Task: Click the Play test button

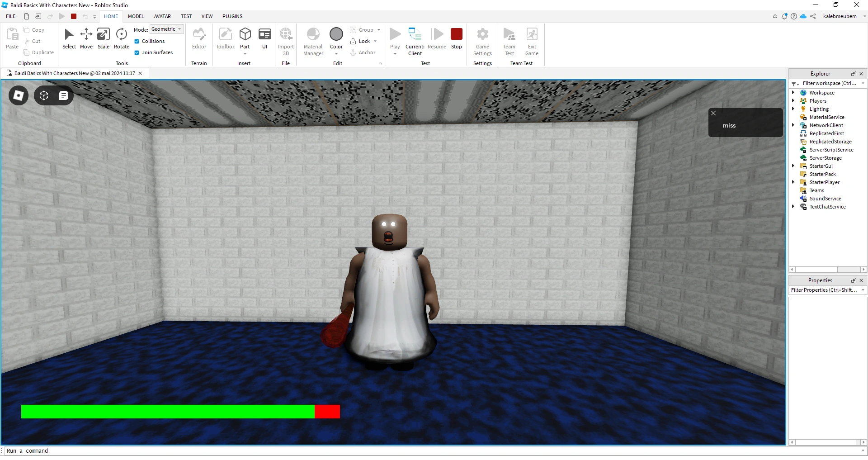Action: pyautogui.click(x=395, y=34)
